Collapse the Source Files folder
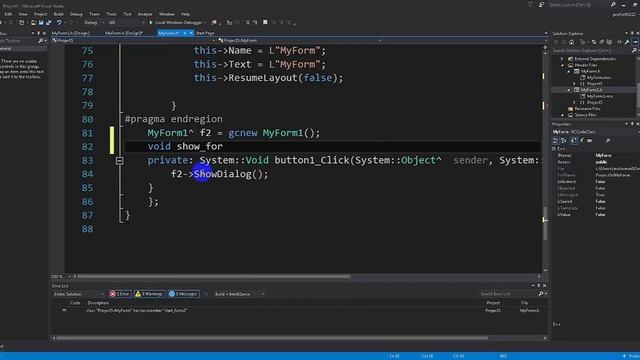Viewport: 640px width, 360px height. click(x=562, y=115)
